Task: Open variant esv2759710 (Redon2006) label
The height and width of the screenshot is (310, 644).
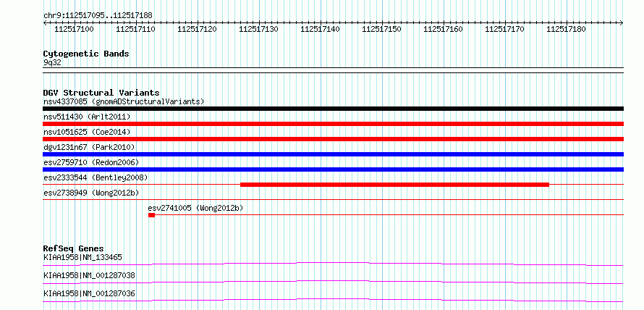Action: pos(90,162)
